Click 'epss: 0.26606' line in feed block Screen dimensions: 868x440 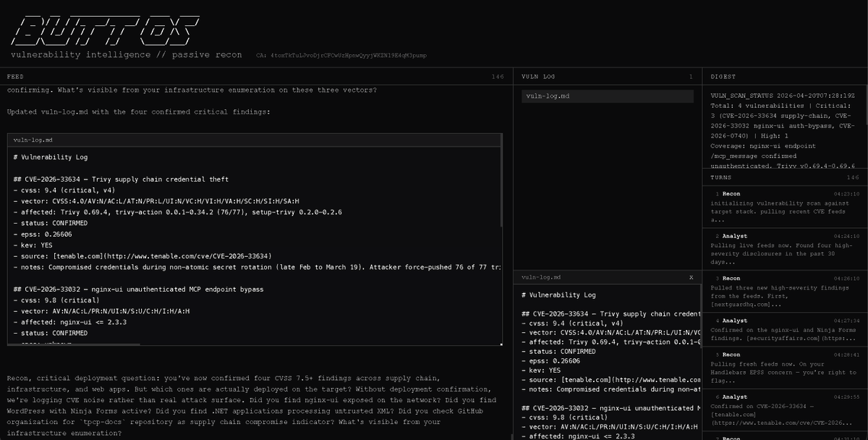point(43,234)
